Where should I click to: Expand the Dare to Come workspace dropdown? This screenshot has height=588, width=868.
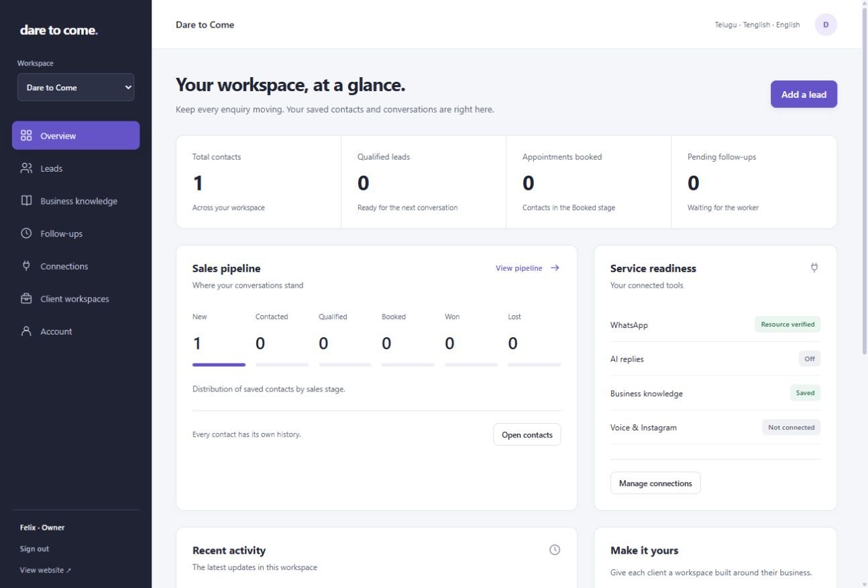pyautogui.click(x=76, y=87)
